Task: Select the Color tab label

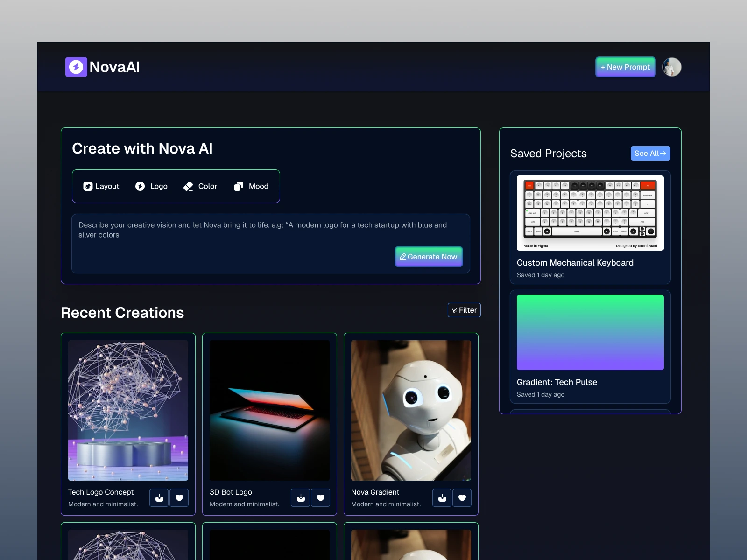Action: pos(208,186)
